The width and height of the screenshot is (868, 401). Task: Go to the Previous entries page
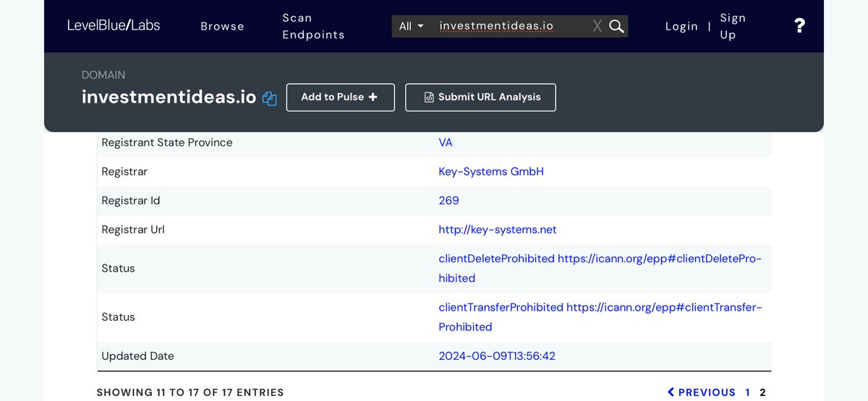pos(701,392)
